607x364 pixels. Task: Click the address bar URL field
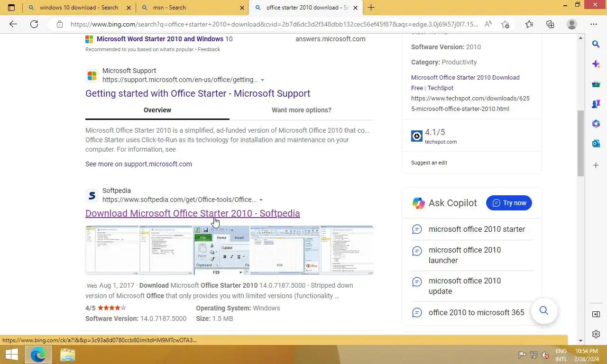point(274,24)
